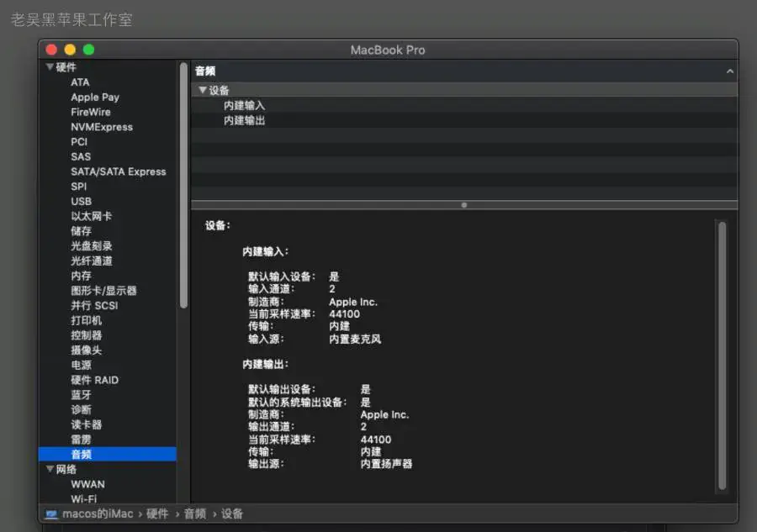Collapse the 音频 header chevron

729,71
